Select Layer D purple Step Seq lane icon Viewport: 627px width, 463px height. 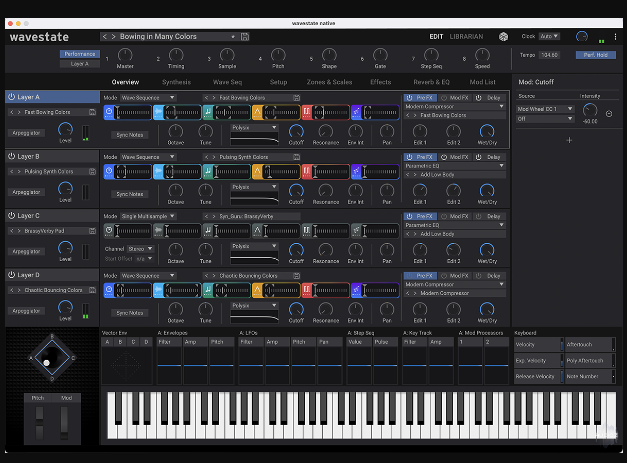(356, 290)
